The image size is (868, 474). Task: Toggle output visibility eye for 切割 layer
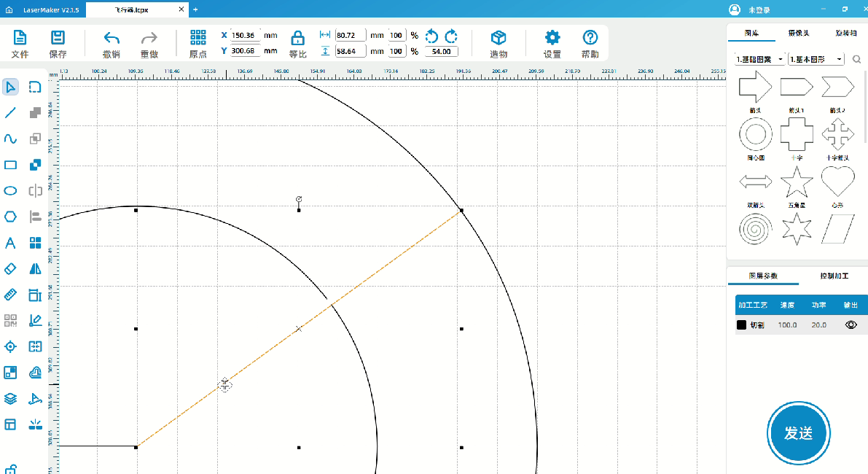tap(851, 325)
